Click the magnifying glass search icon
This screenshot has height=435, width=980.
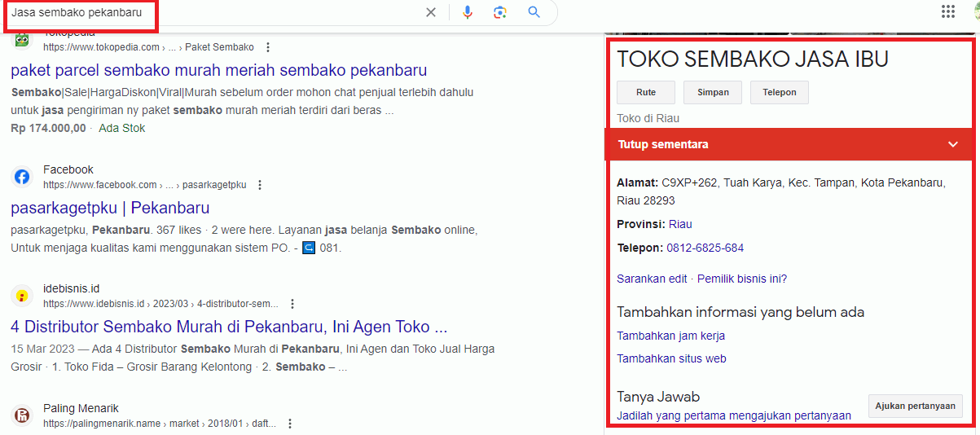(x=534, y=12)
